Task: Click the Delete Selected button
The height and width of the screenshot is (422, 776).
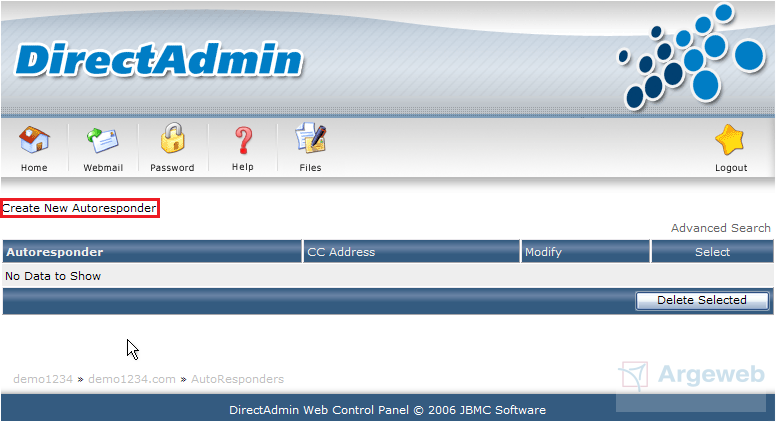Action: click(702, 300)
